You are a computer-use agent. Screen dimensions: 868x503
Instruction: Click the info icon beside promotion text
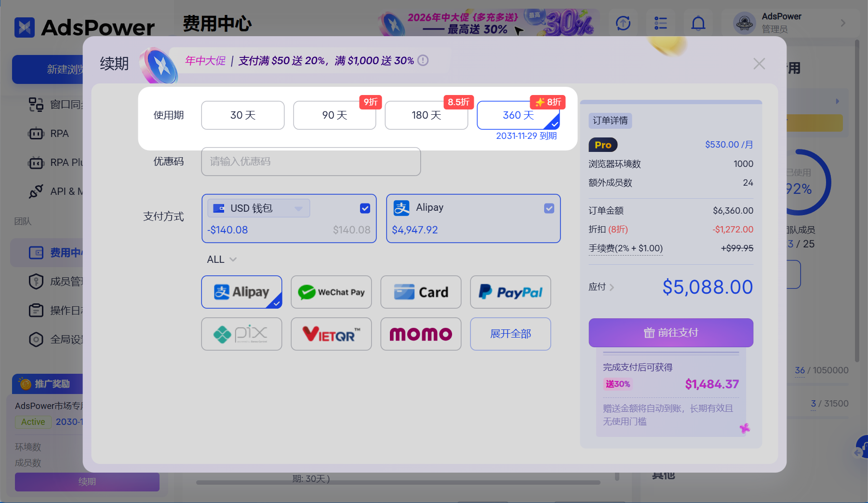pyautogui.click(x=423, y=60)
